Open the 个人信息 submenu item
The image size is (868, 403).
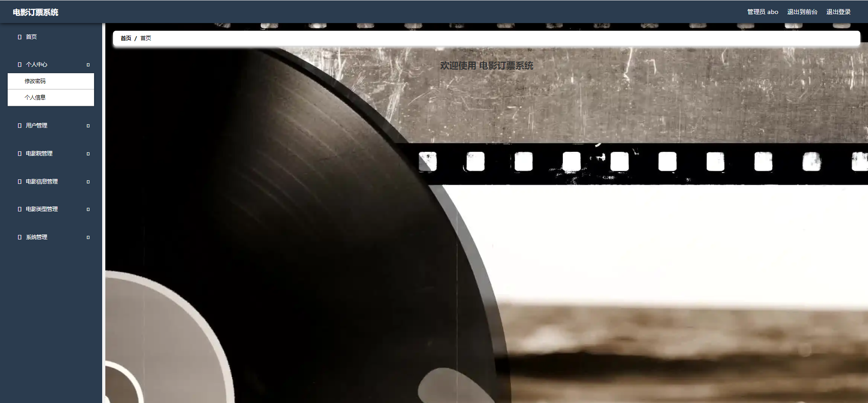pyautogui.click(x=51, y=98)
